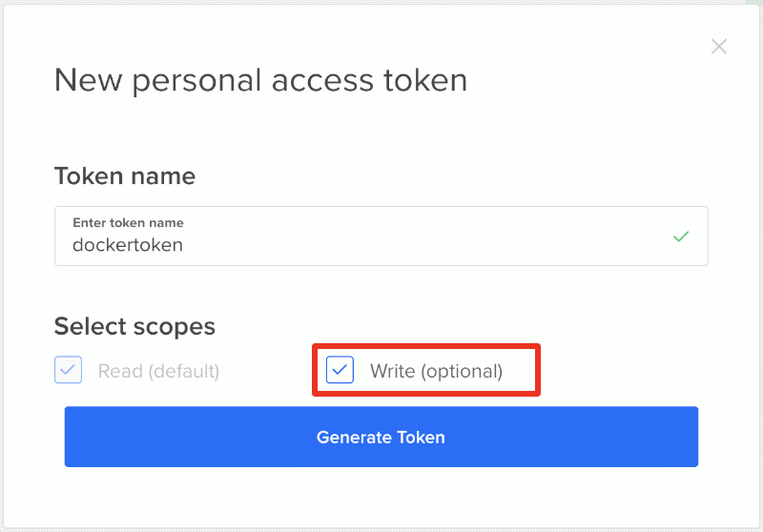This screenshot has width=763, height=532.
Task: Click the green validation checkmark icon
Action: (x=680, y=235)
